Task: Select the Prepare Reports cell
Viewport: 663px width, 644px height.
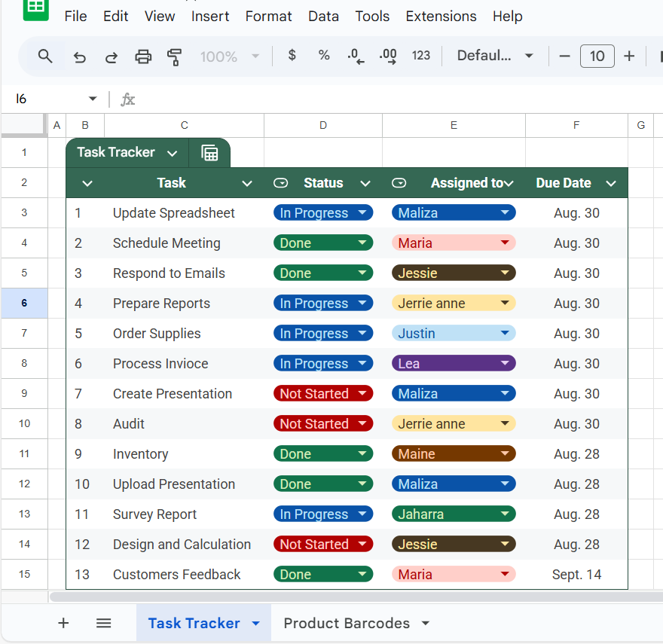Action: click(x=184, y=304)
